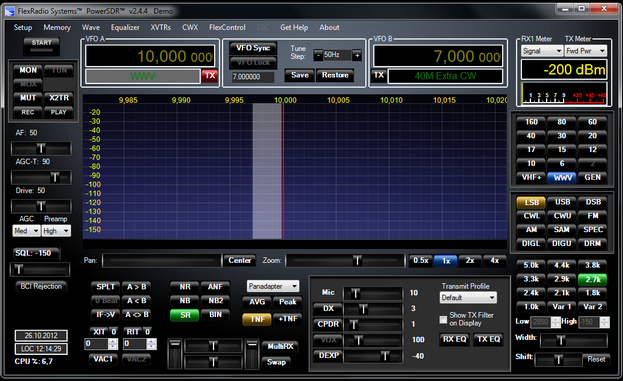Screen dimensions: 623x381
Task: Toggle the NR noise reduction button
Action: click(x=185, y=287)
